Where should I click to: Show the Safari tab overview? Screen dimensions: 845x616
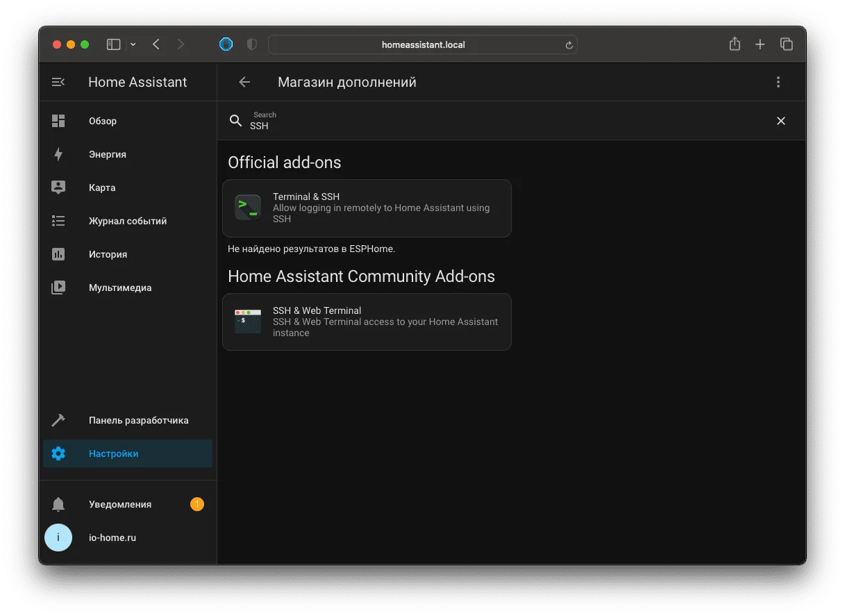point(787,44)
